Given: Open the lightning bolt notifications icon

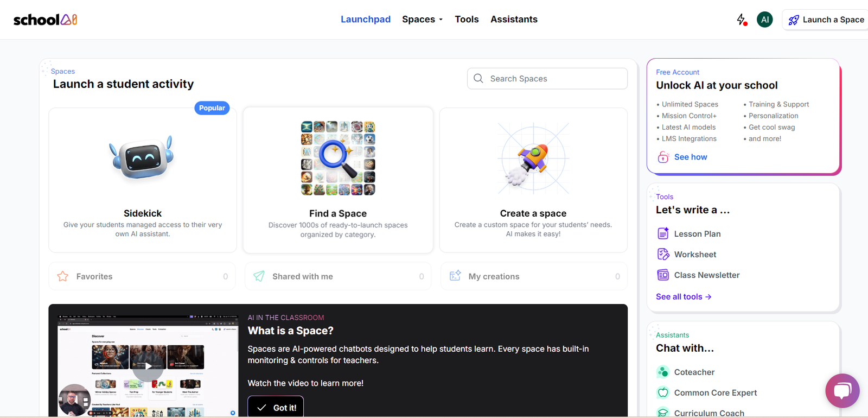Looking at the screenshot, I should point(742,20).
